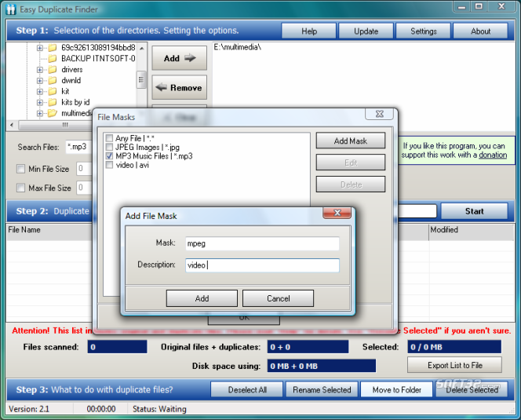Cancel the Add File Mask dialog
521x420 pixels.
coord(278,298)
